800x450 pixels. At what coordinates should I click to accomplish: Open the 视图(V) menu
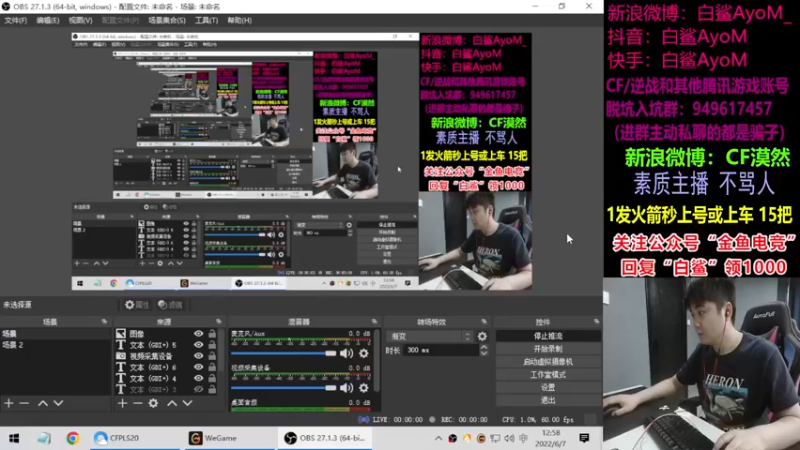coord(80,20)
